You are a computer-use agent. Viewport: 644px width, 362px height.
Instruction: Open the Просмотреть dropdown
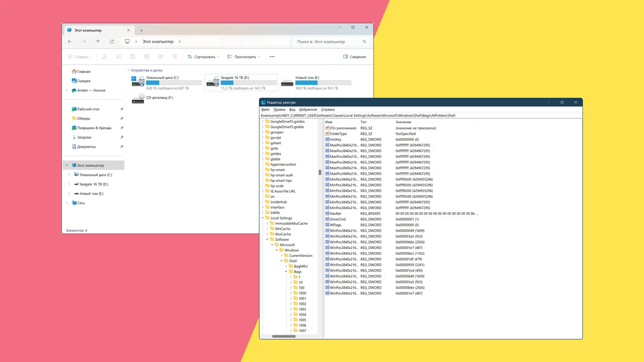[244, 57]
